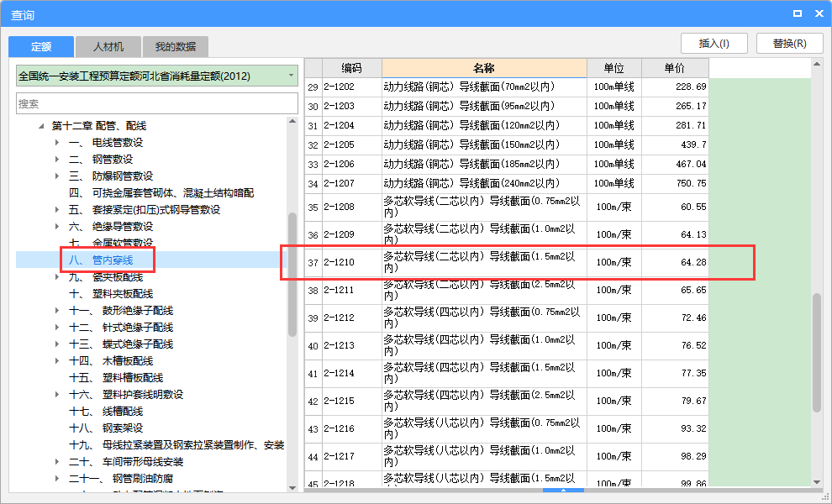Viewport: 832px width, 504px height.
Task: Select row with code 2-1209
Action: (x=507, y=234)
